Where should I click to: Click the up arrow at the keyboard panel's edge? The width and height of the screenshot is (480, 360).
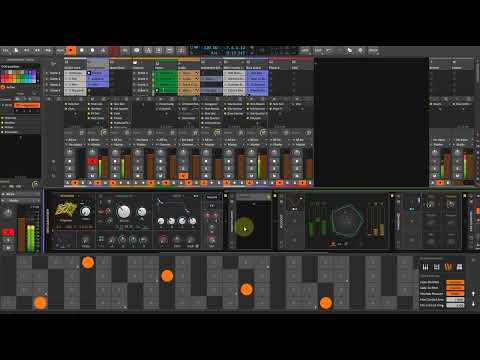pyautogui.click(x=473, y=294)
